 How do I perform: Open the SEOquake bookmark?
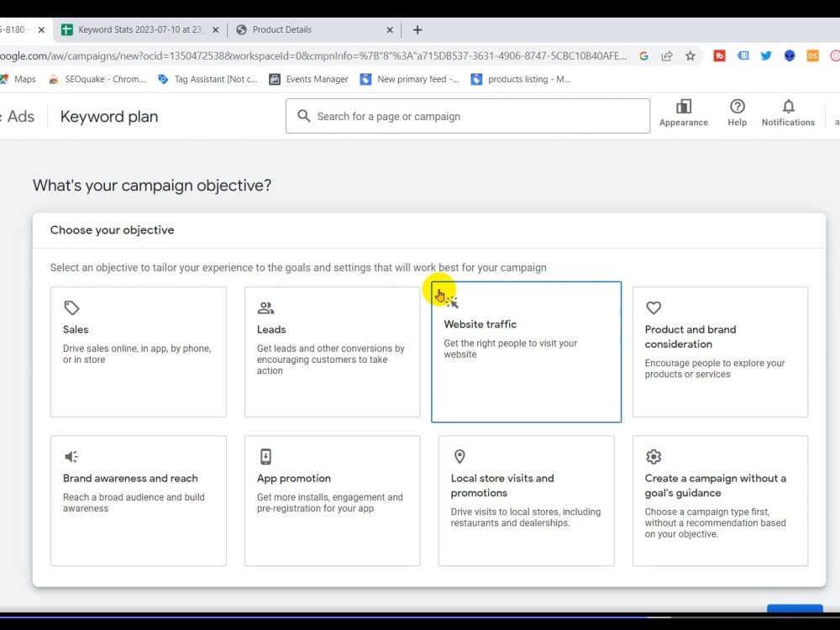[97, 79]
